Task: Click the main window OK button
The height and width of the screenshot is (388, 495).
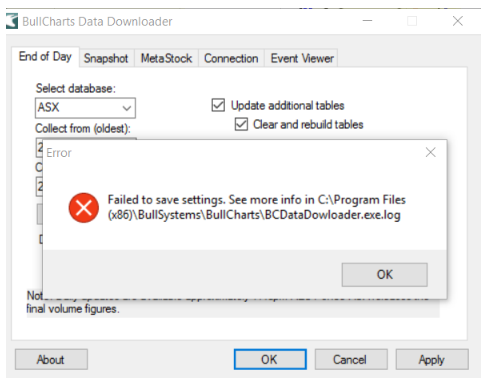Action: (x=270, y=359)
